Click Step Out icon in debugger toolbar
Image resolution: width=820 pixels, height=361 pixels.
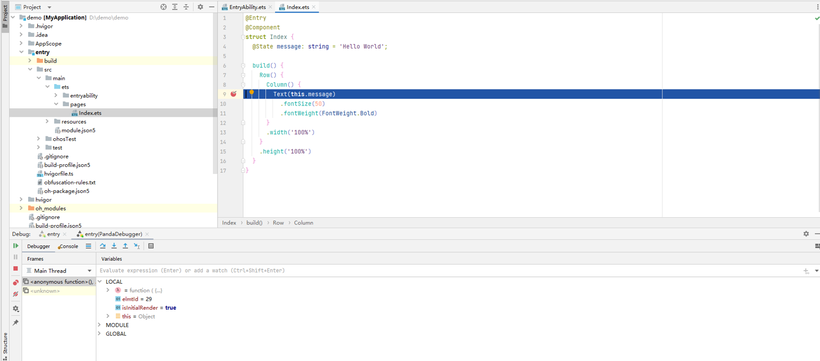[x=126, y=246]
